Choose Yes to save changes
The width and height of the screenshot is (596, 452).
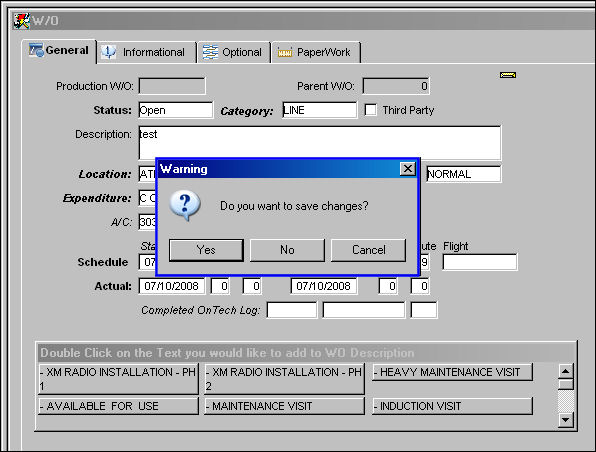pyautogui.click(x=206, y=250)
